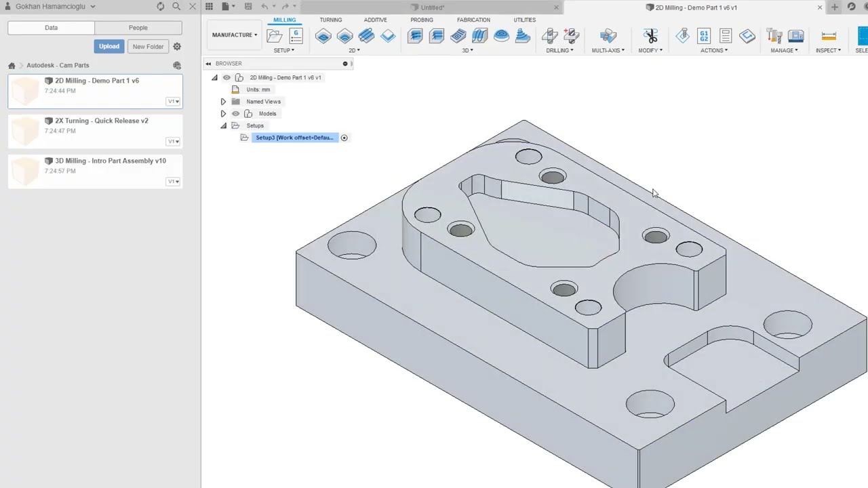Save the document with floppy icon
This screenshot has height=488, width=868.
(x=248, y=7)
